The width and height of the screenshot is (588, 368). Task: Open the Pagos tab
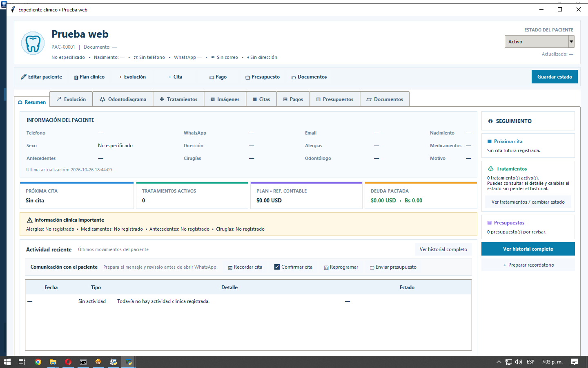[293, 99]
